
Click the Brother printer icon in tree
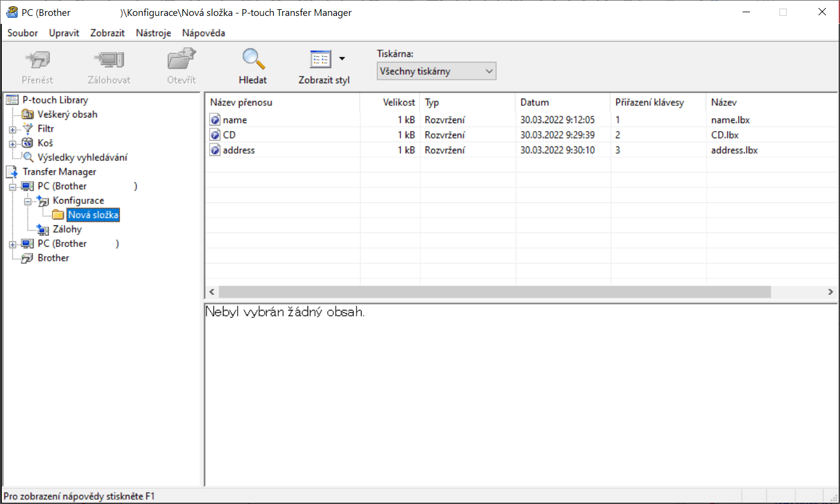tap(28, 258)
